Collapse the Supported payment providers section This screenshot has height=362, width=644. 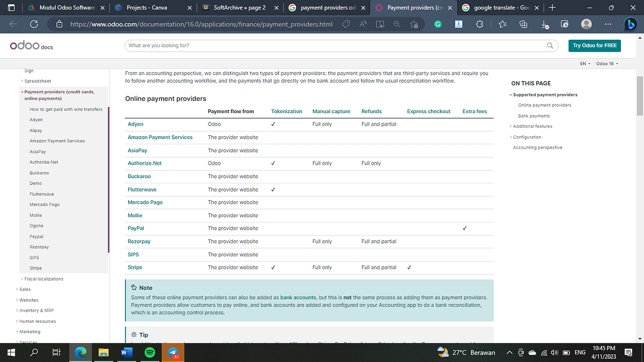[511, 94]
